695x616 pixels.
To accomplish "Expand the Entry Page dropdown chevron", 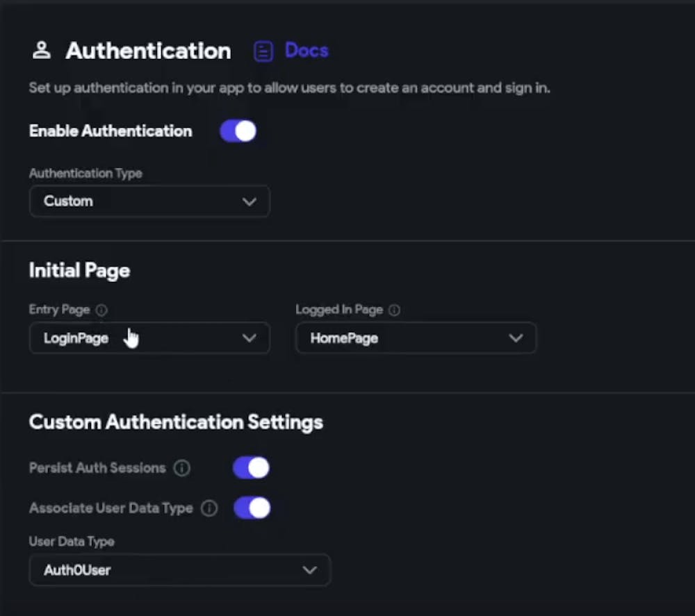I will point(250,338).
